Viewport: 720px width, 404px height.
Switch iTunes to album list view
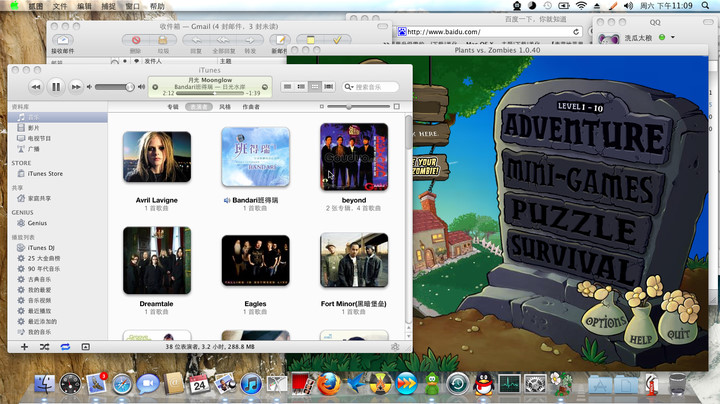click(301, 86)
